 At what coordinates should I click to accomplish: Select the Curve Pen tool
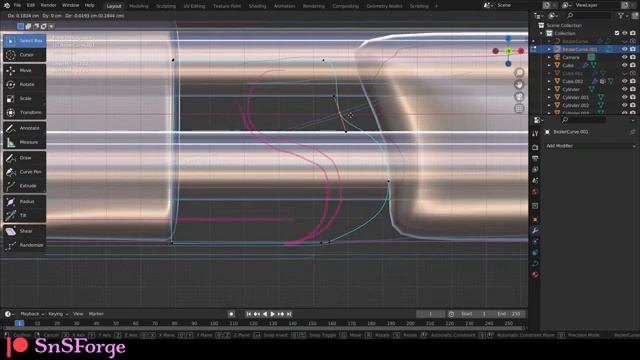coord(24,172)
